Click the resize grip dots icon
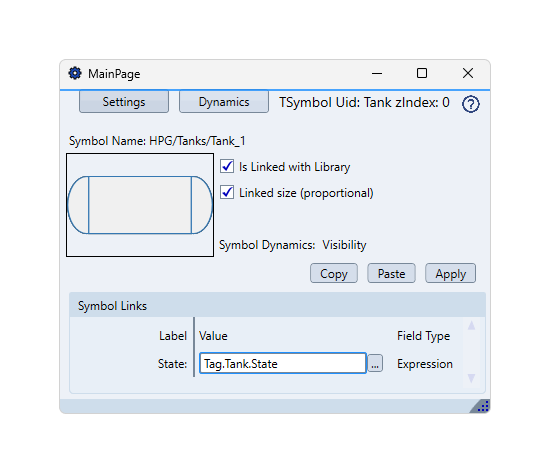This screenshot has width=550, height=473. click(x=482, y=406)
